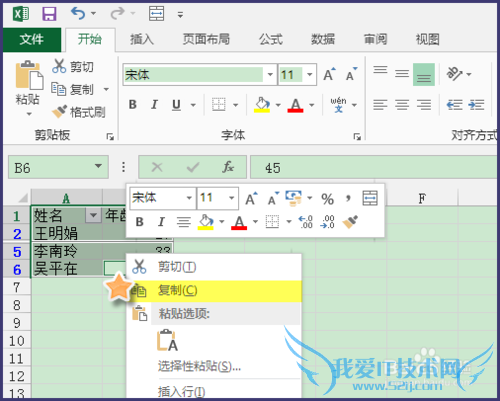Open the ribbon font name dropdown arrow
500x401 pixels.
270,74
